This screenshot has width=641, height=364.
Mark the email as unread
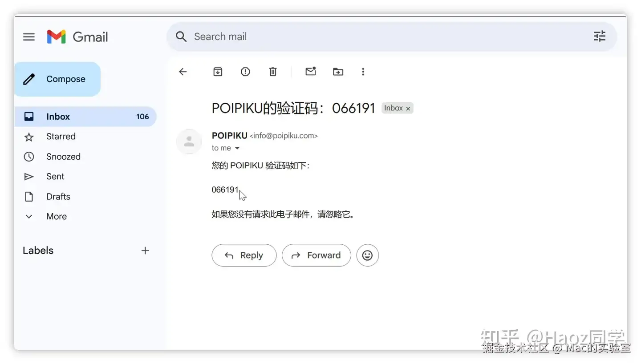(311, 71)
